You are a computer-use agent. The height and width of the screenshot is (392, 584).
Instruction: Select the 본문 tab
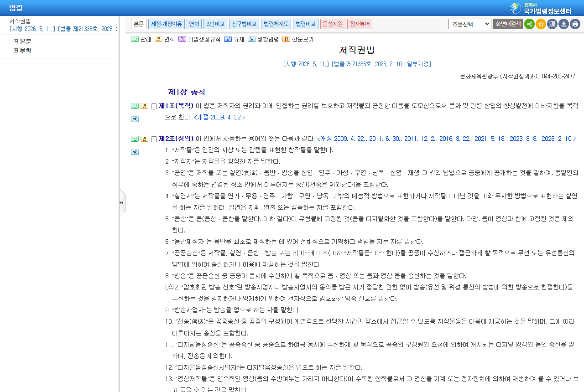pos(139,24)
